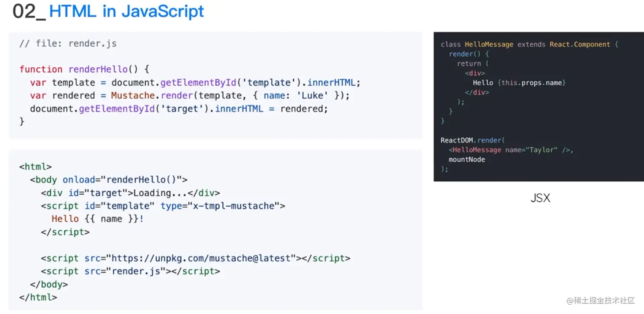Click the line starting "var template ="
Screen dimensions: 644x314
pos(195,83)
